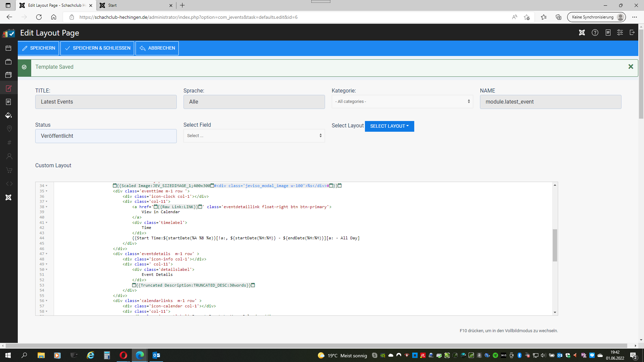Click the code editor scroll up arrow

[x=555, y=185]
